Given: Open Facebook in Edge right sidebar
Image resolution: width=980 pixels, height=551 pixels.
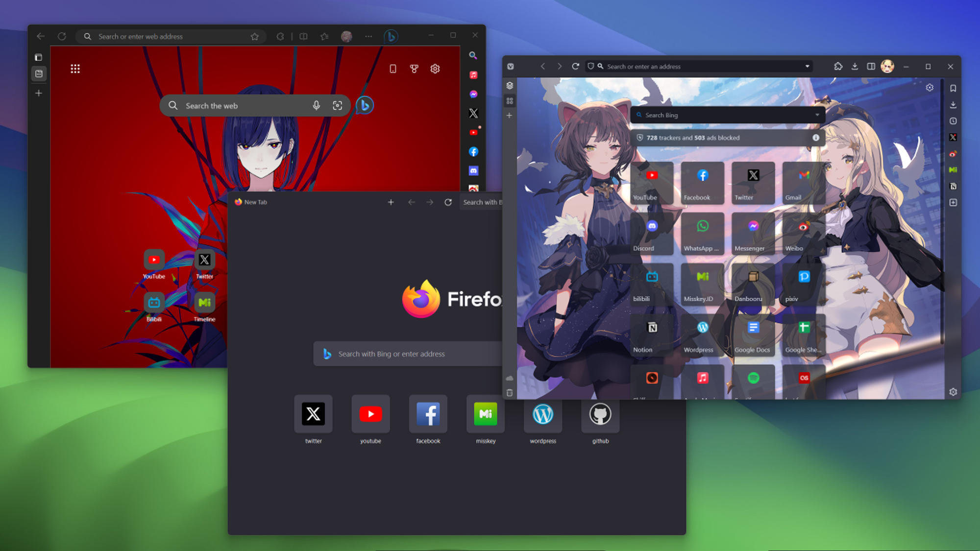Looking at the screenshot, I should click(473, 151).
